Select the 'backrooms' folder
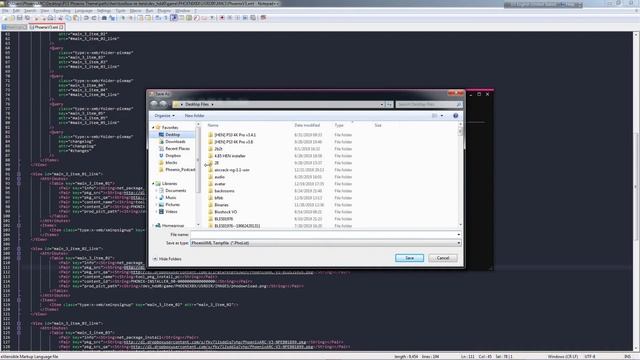640x360 pixels. click(x=224, y=191)
